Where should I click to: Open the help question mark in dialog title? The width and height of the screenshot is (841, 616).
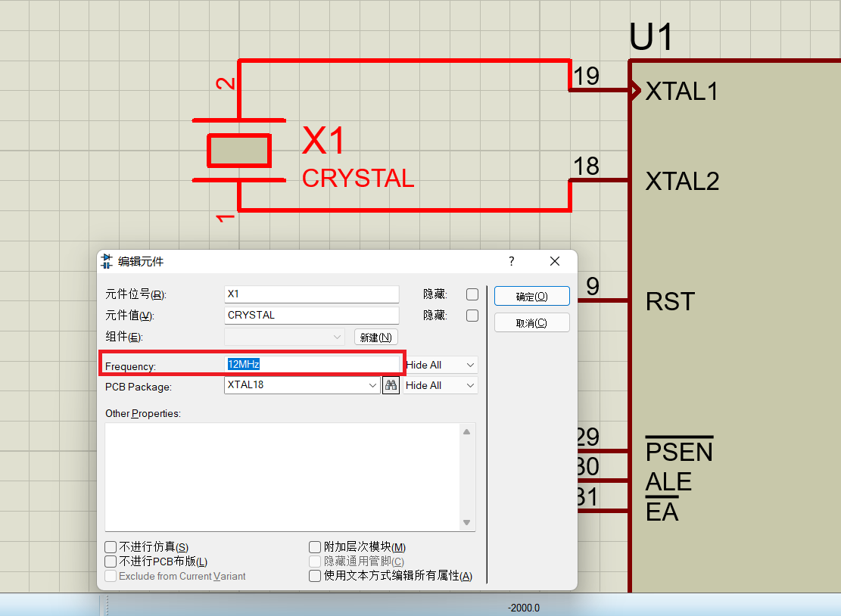pyautogui.click(x=511, y=261)
